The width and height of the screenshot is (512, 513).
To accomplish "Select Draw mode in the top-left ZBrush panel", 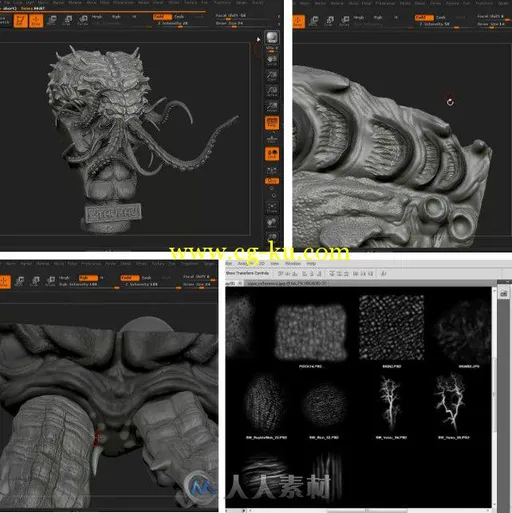I will pyautogui.click(x=36, y=20).
